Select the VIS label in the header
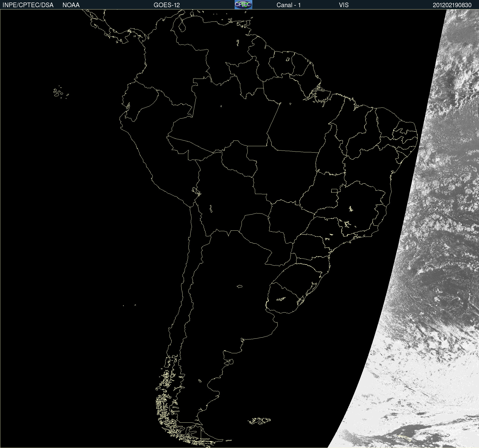Image resolution: width=479 pixels, height=448 pixels. coord(344,5)
